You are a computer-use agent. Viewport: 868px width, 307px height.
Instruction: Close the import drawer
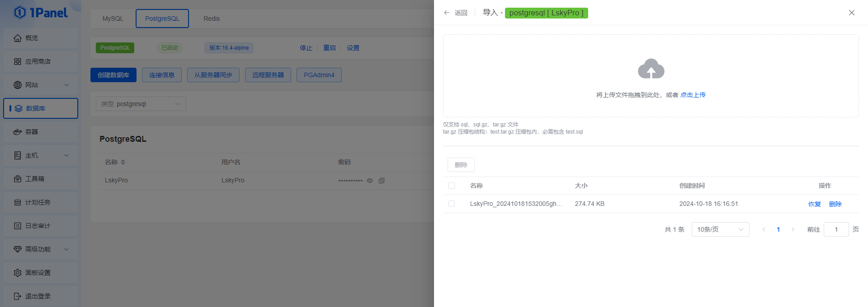pos(852,13)
